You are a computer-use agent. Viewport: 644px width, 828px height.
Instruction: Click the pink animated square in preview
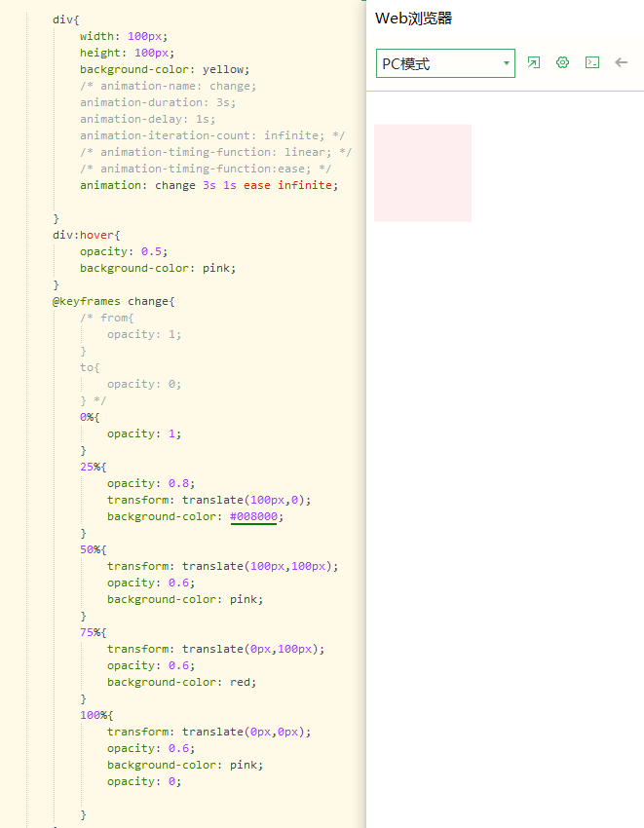point(423,173)
